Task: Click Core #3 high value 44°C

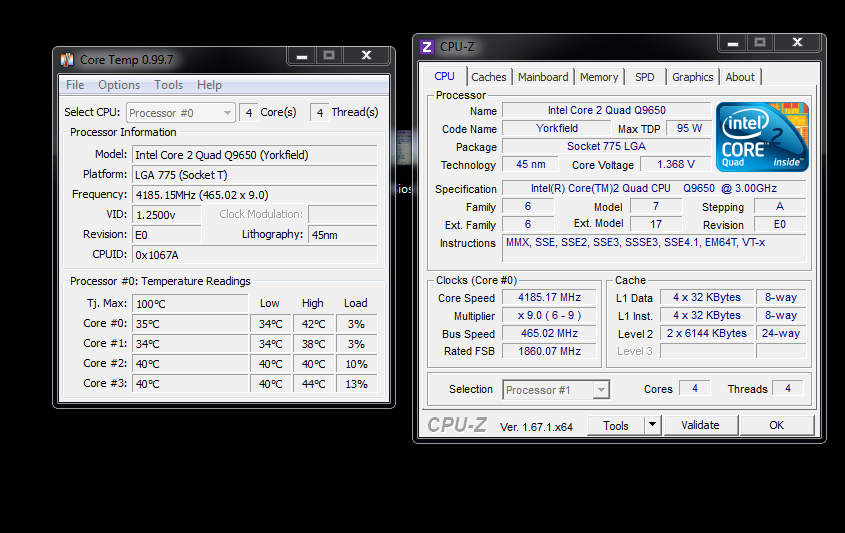Action: point(313,384)
